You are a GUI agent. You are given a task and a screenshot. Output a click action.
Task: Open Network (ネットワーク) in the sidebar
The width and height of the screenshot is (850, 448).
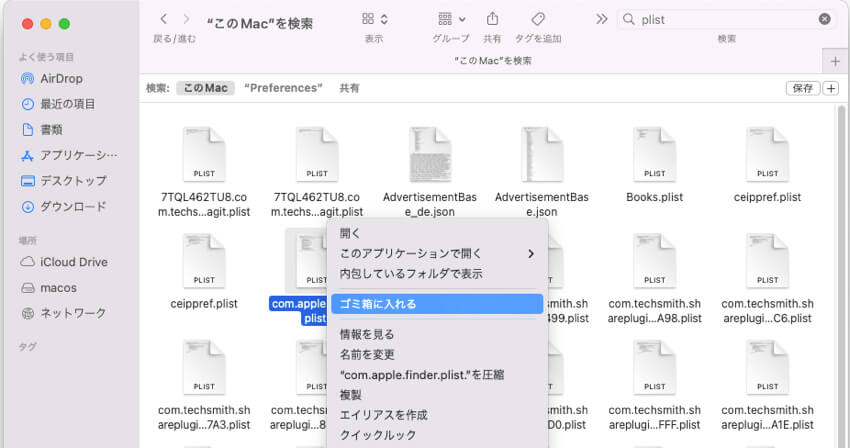[63, 313]
